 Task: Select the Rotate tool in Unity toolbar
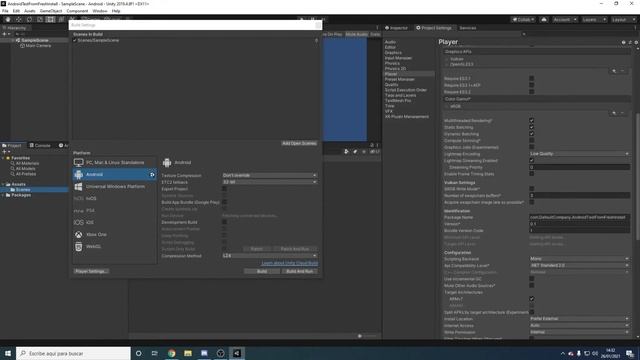[29, 19]
